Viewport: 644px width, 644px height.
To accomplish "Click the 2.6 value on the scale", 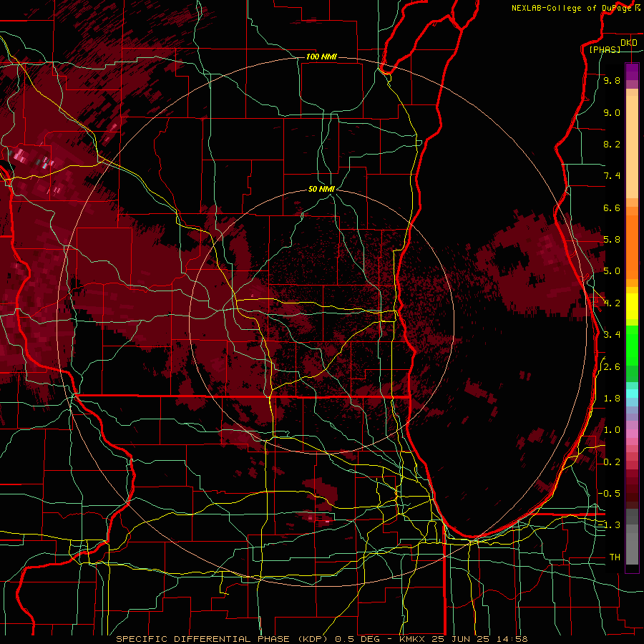I will [612, 367].
